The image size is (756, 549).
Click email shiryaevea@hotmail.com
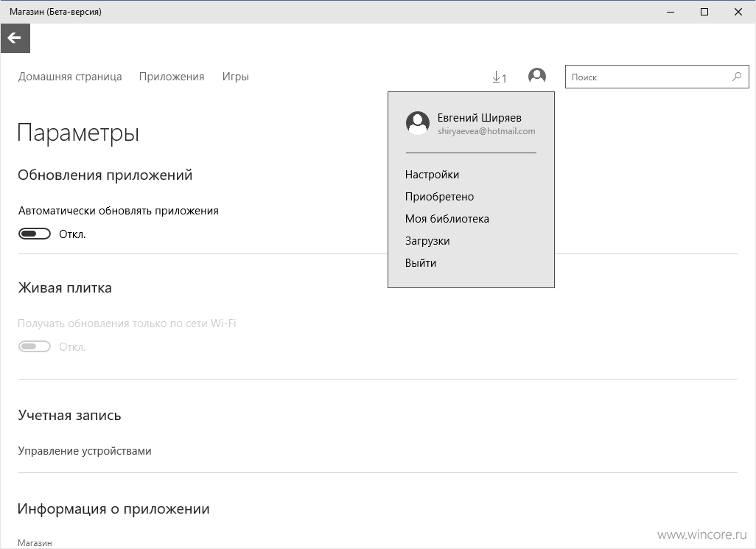[486, 131]
